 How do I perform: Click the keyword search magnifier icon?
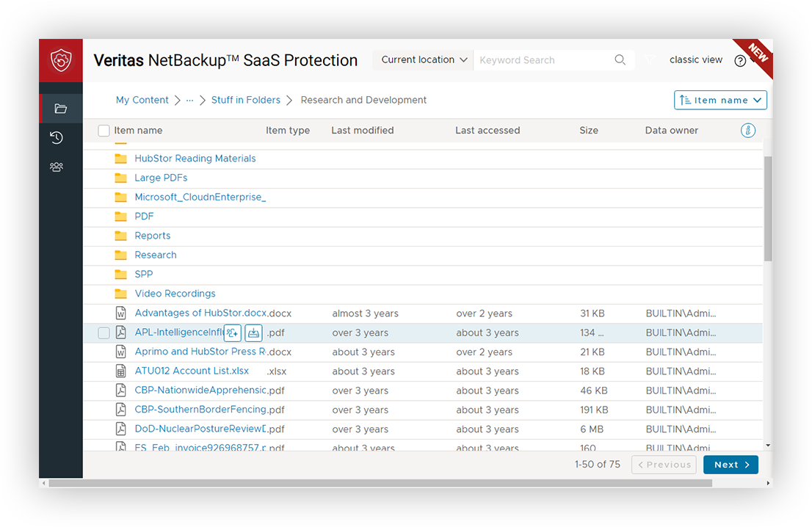coord(620,59)
